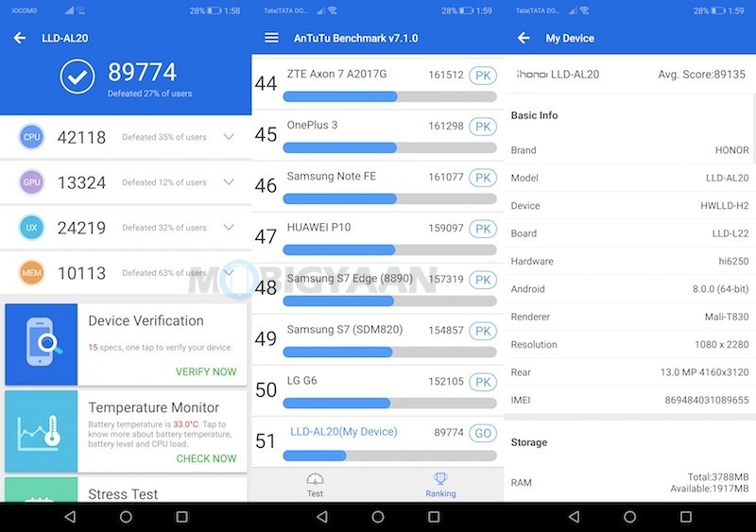Tap PK button for Samsung Note FE

click(483, 178)
